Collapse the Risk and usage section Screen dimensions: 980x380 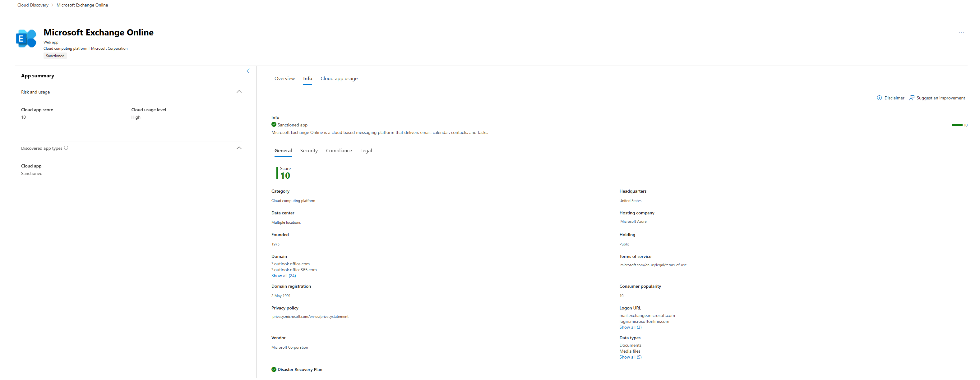[239, 92]
